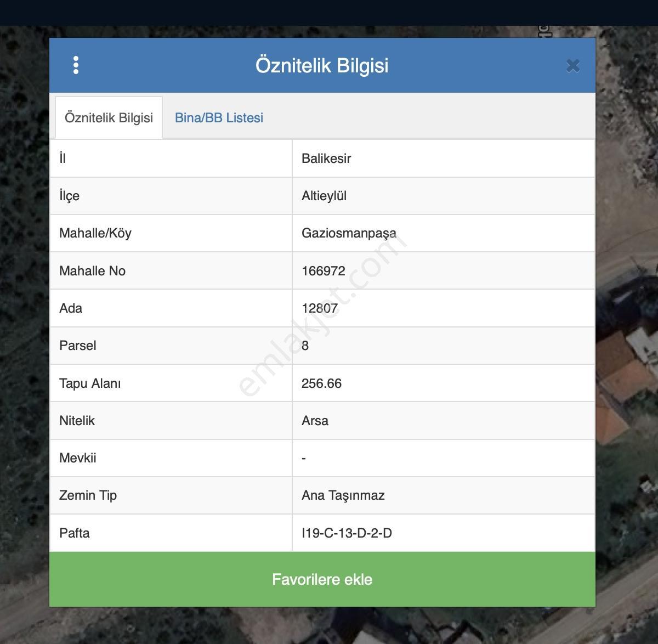
Task: Click the Tapu Alanı row label
Action: 90,383
